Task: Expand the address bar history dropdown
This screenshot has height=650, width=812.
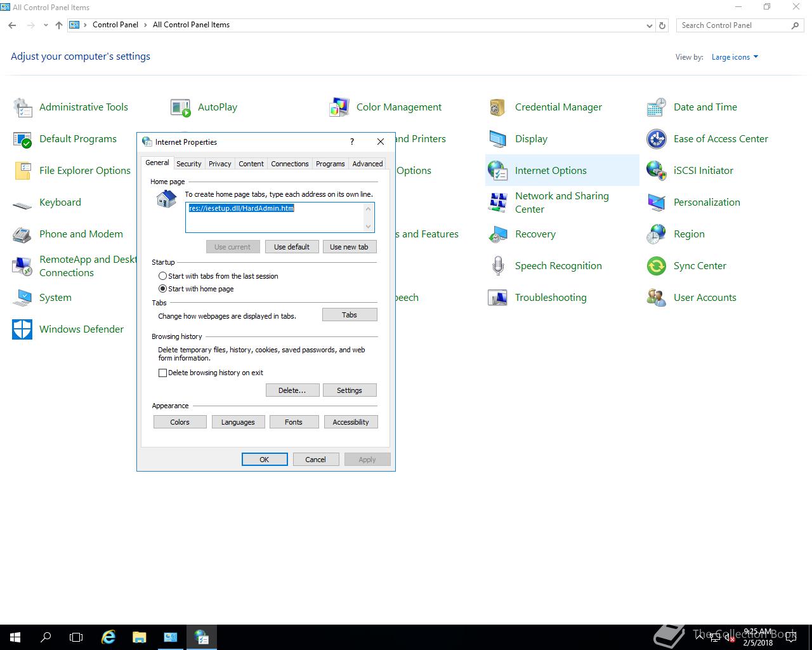Action: pos(649,25)
